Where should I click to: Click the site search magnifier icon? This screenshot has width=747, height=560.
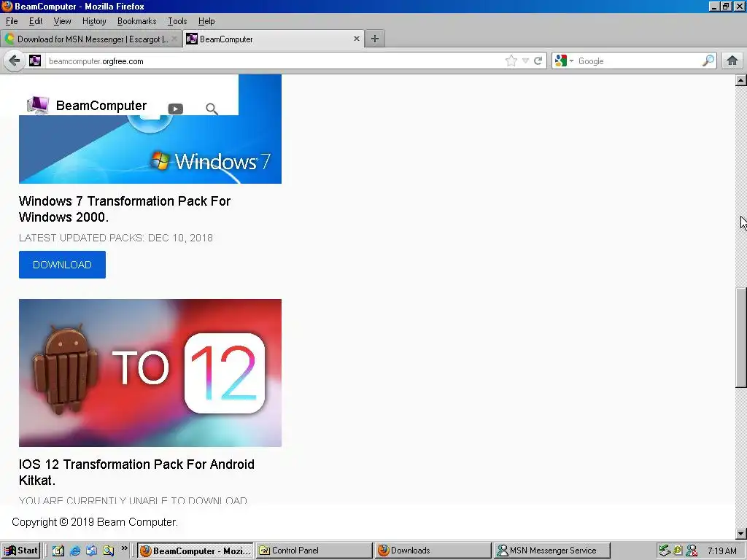(x=212, y=109)
